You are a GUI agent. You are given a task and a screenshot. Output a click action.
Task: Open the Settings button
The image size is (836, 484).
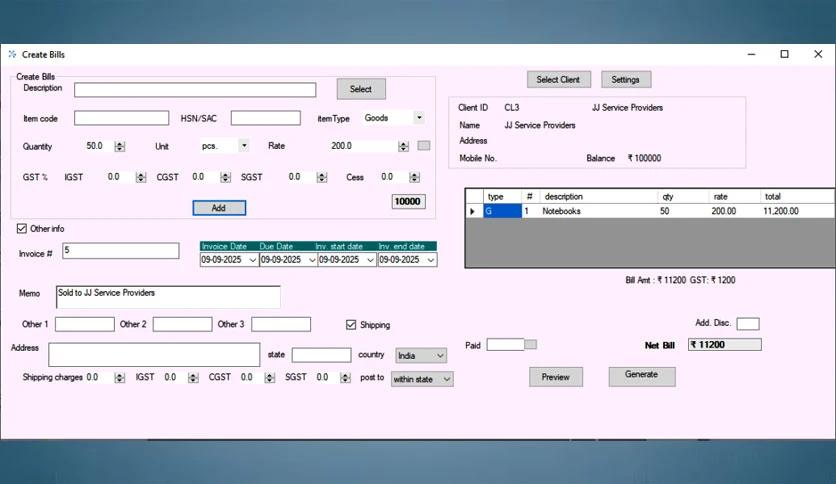(x=625, y=79)
